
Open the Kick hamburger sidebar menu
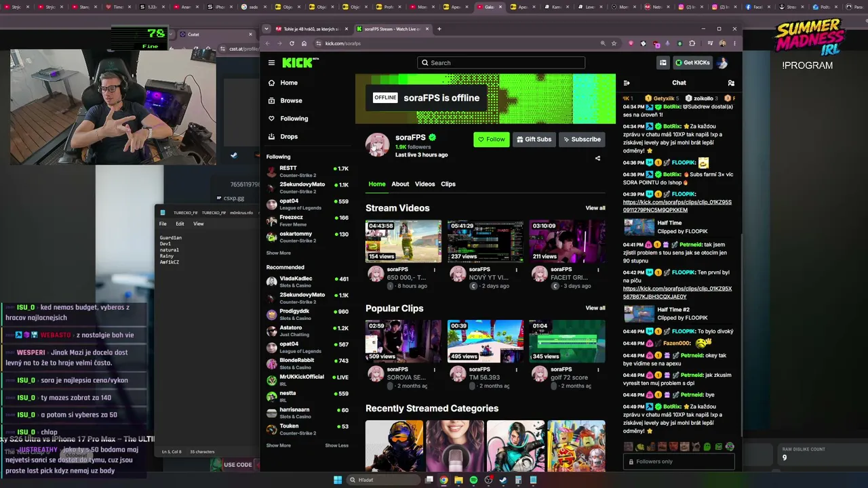271,63
